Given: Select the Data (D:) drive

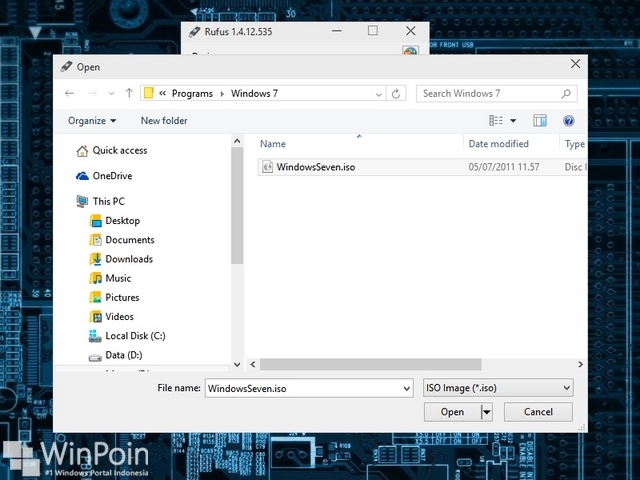Looking at the screenshot, I should (x=124, y=355).
